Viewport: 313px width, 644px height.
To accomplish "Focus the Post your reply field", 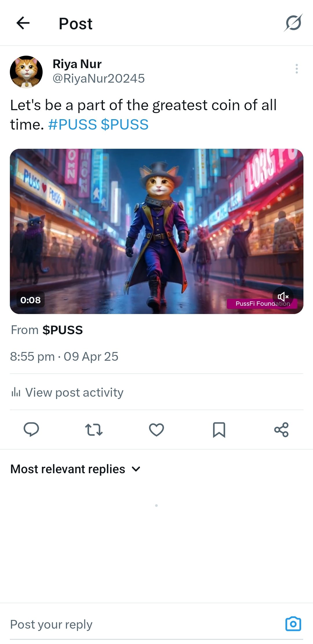I will (145, 624).
